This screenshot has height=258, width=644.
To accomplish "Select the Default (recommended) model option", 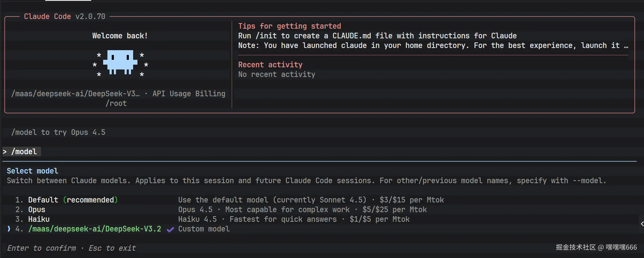I will (73, 200).
